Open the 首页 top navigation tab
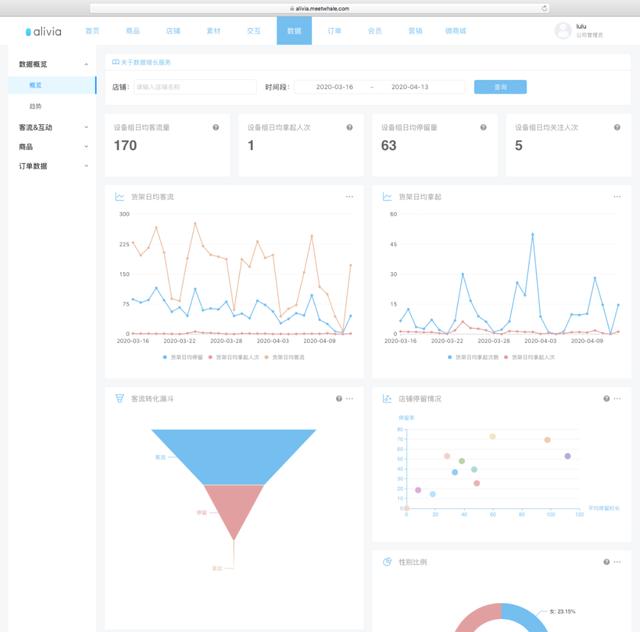Viewport: 640px width, 632px height. (x=92, y=31)
